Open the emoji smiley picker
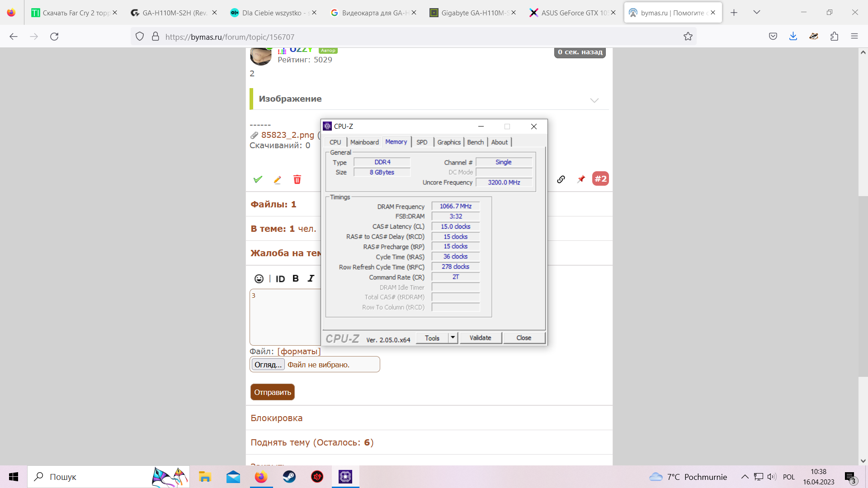The image size is (868, 488). coord(259,279)
